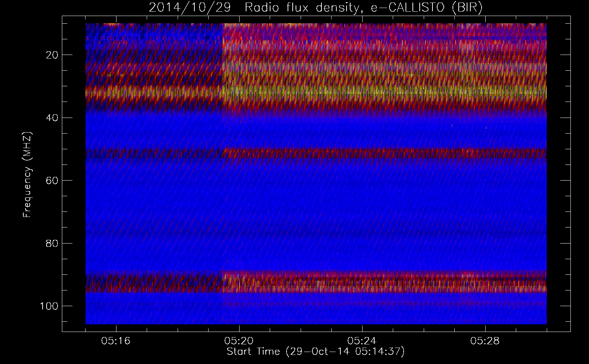
Task: Click the plot title with date 2014/10/29
Action: click(316, 8)
